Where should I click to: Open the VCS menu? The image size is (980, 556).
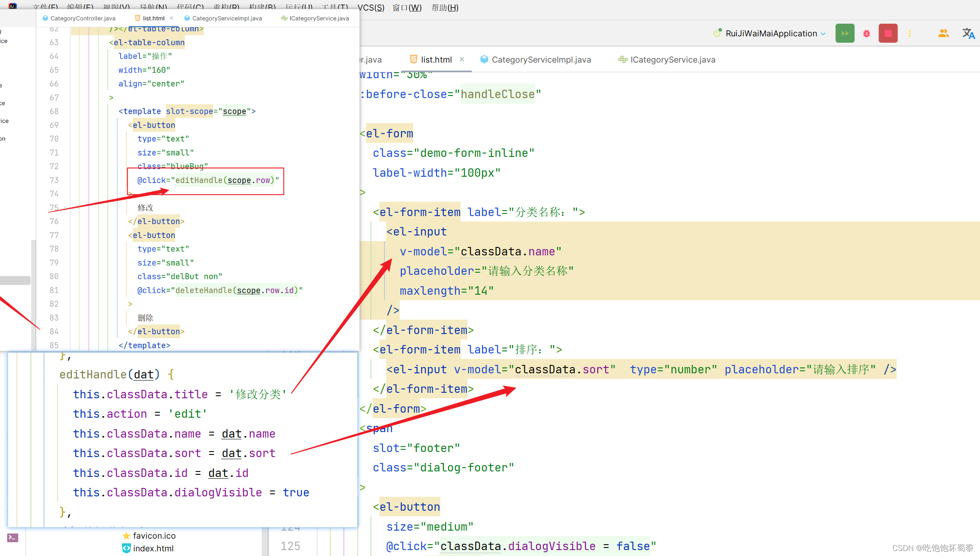coord(371,8)
